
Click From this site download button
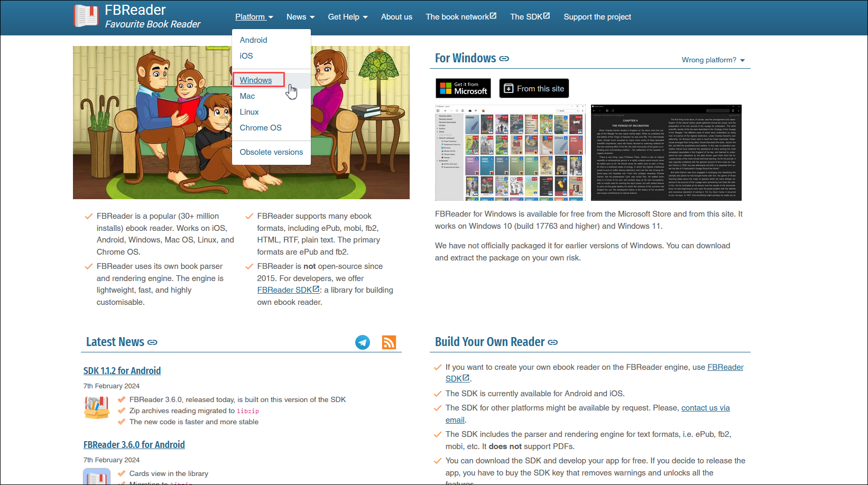coord(534,89)
